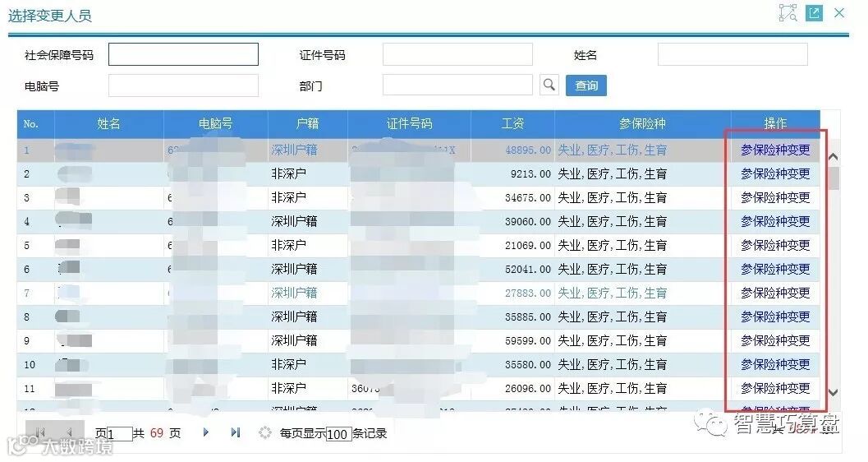
Task: Click the records-per-page input showing 100
Action: coord(338,434)
